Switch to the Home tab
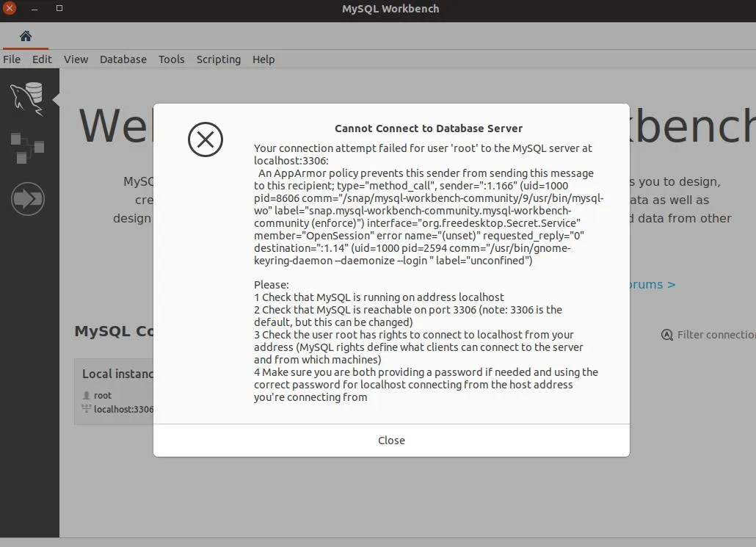 point(26,36)
